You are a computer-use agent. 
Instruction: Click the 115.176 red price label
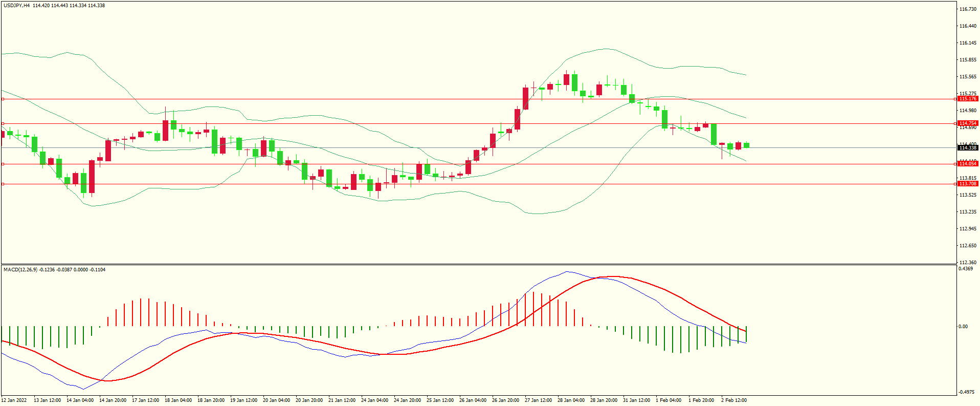coord(968,99)
